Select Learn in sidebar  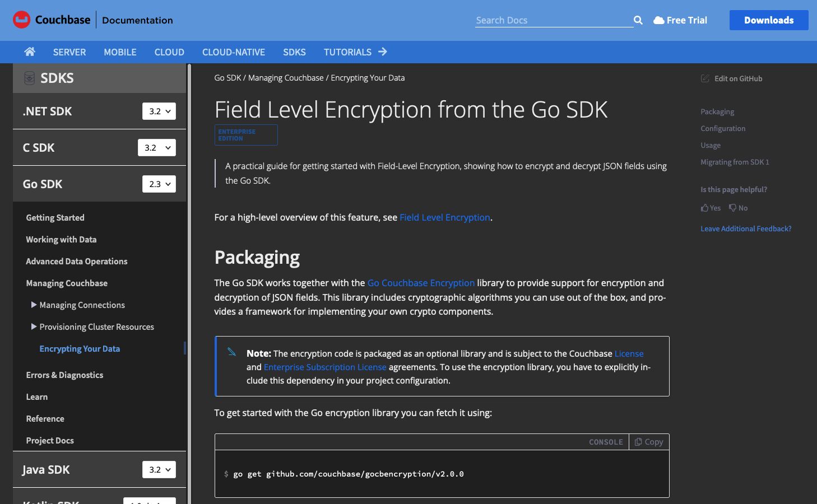37,396
